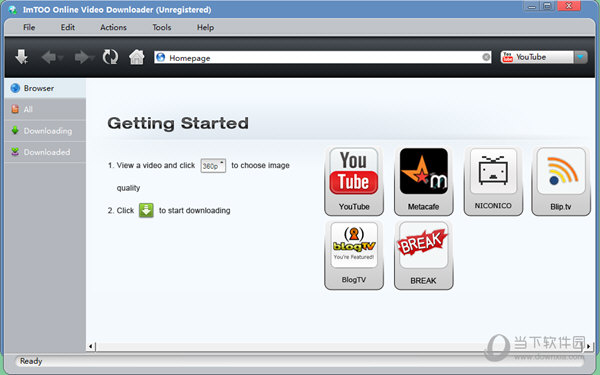Close the ImTOO Online Video Downloader window
Image resolution: width=600 pixels, height=375 pixels.
(569, 6)
